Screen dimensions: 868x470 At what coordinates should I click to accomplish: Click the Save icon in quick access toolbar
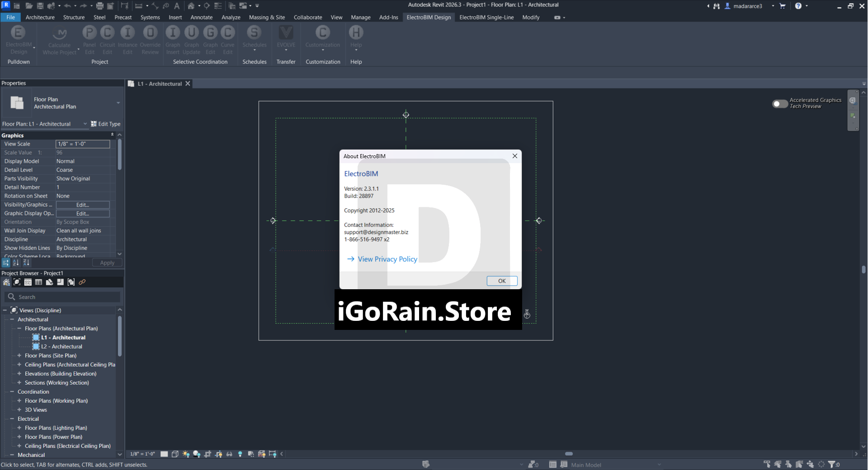click(x=40, y=6)
